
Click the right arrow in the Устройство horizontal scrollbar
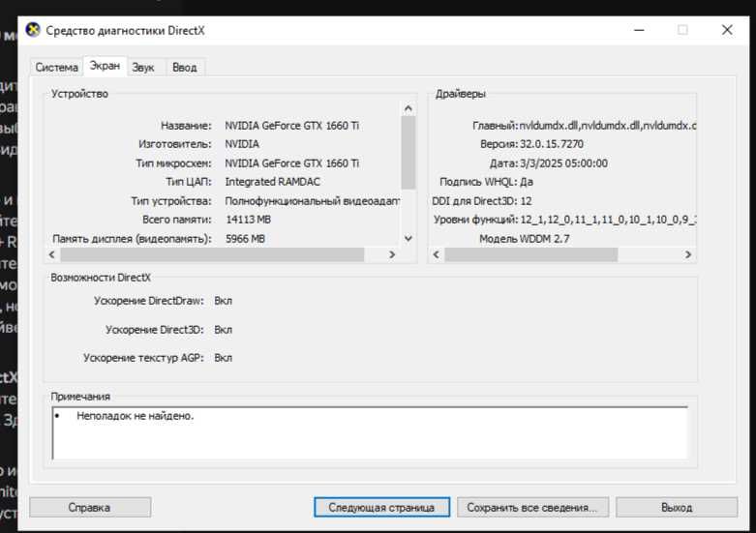[x=392, y=254]
